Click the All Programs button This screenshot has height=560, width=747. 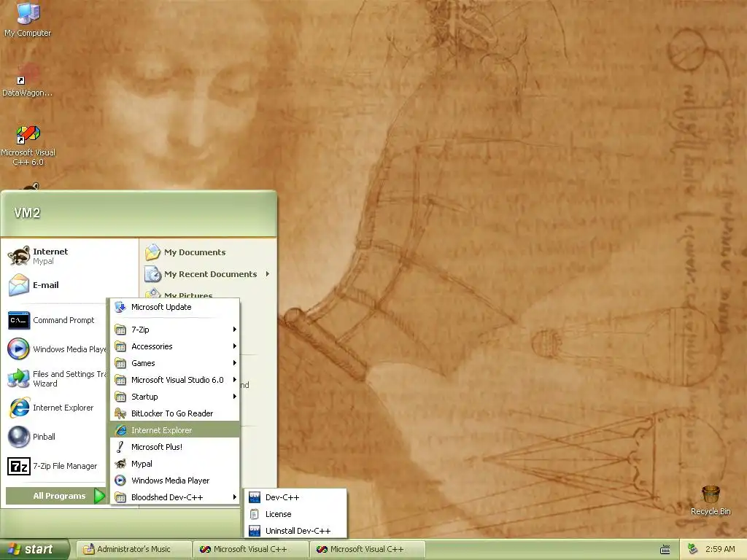click(55, 496)
